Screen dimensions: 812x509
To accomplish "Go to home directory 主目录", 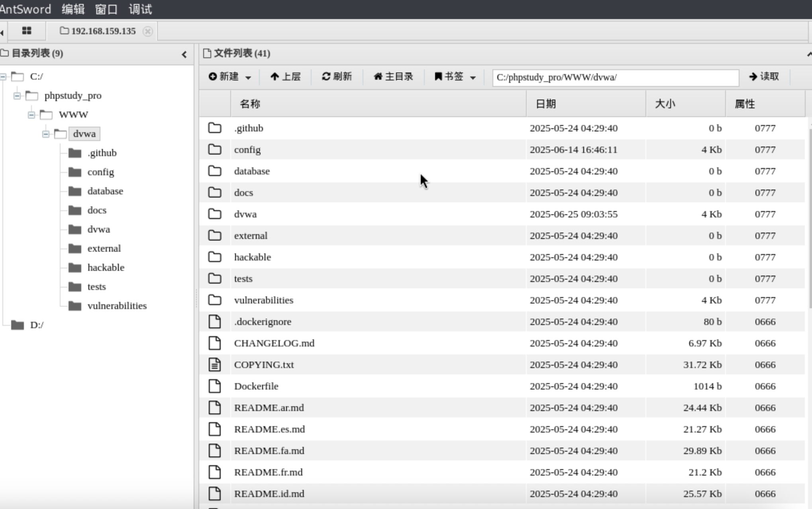I will pos(393,76).
